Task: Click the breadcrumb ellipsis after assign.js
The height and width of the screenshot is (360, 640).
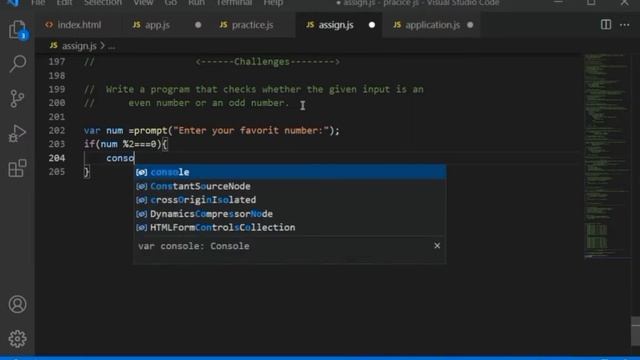Action: coord(111,46)
